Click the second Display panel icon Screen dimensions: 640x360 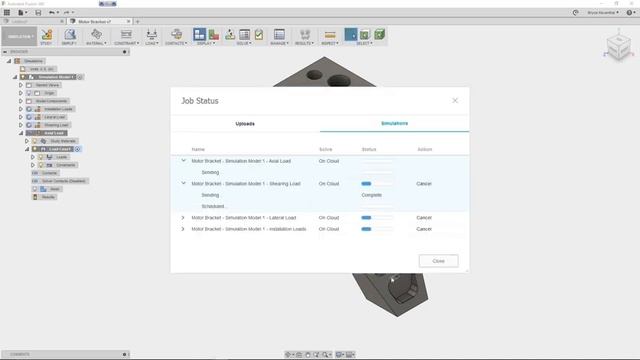click(214, 35)
